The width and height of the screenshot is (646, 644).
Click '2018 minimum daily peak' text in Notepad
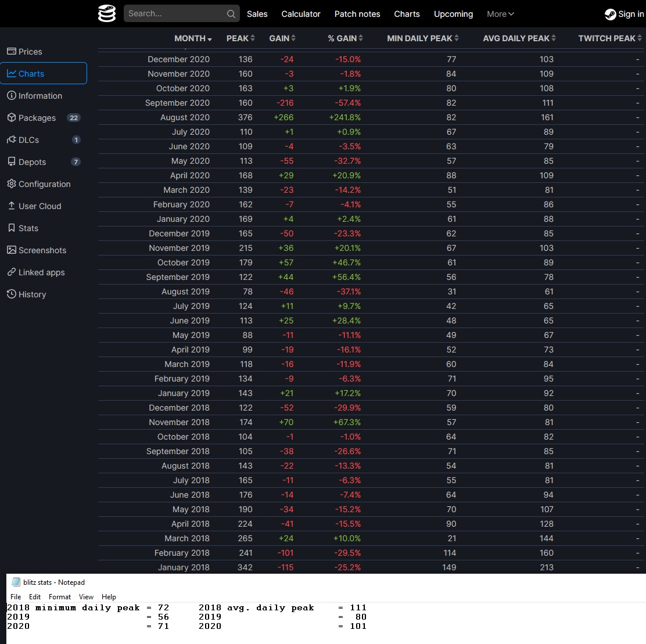pos(73,608)
